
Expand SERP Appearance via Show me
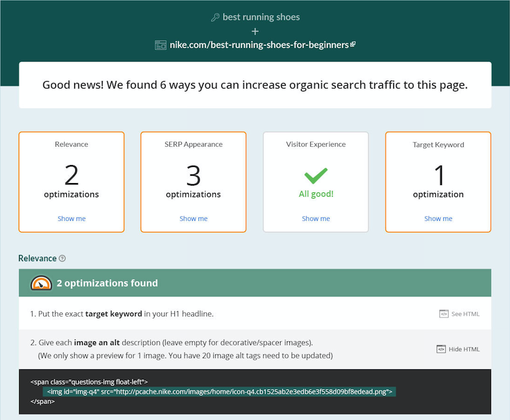[x=193, y=218]
